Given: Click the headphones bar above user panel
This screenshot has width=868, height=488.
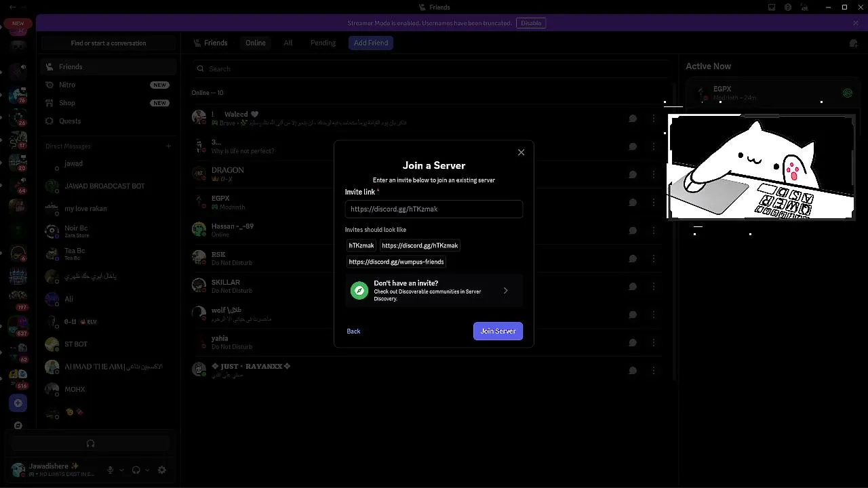Looking at the screenshot, I should pos(90,443).
